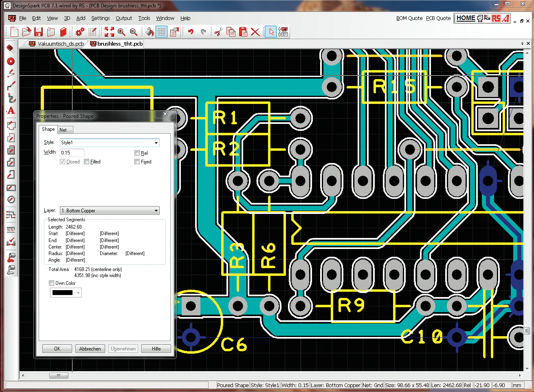Click the Undo arrow icon
The image size is (534, 392).
190,32
